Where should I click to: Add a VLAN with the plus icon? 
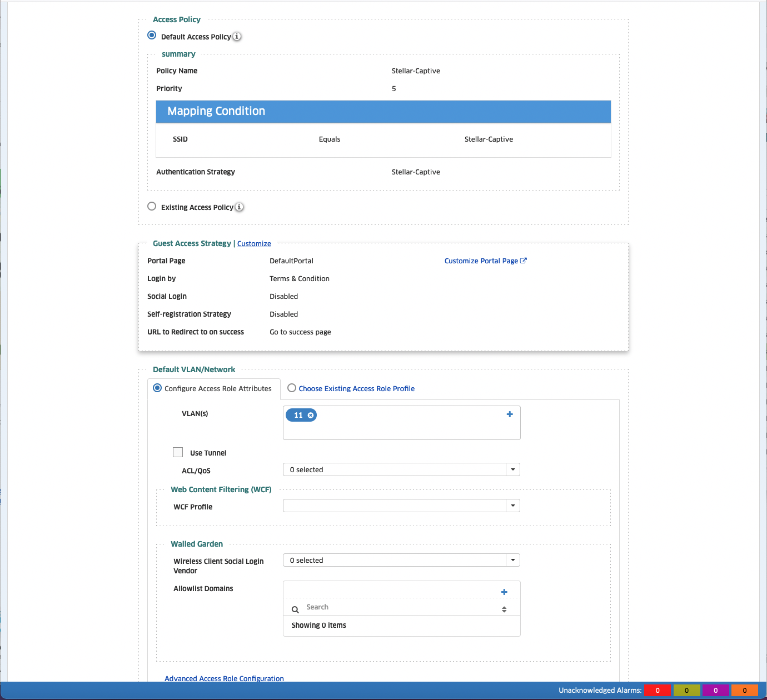[510, 414]
